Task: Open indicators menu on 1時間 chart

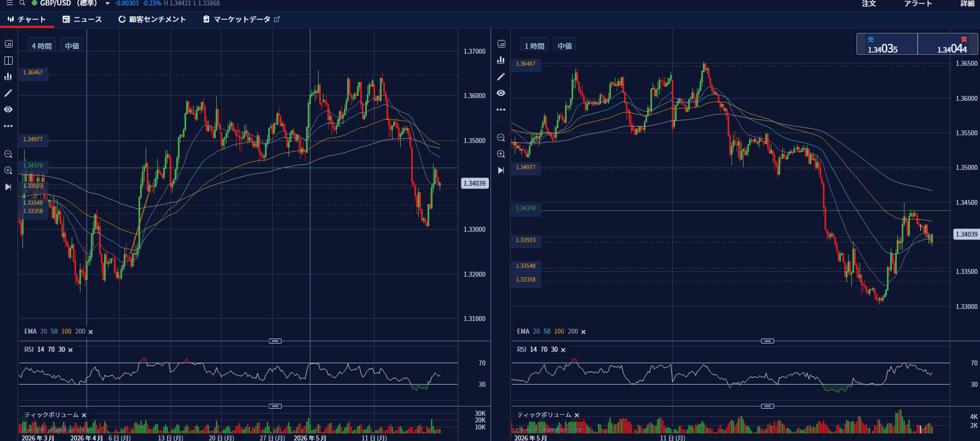Action: [501, 60]
